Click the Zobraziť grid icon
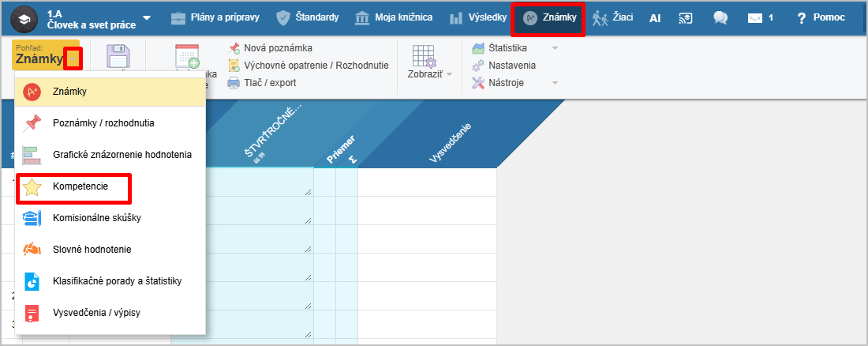The width and height of the screenshot is (868, 346). 425,57
